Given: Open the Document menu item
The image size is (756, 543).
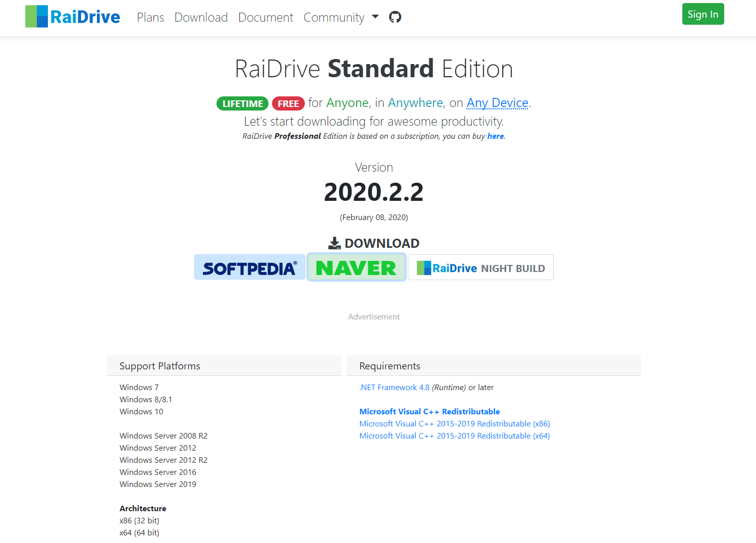Looking at the screenshot, I should (x=265, y=17).
